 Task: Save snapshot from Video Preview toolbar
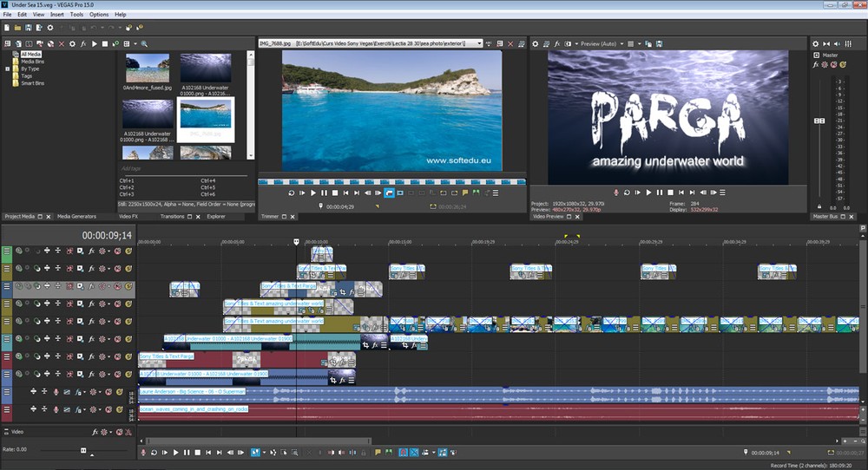pyautogui.click(x=659, y=43)
